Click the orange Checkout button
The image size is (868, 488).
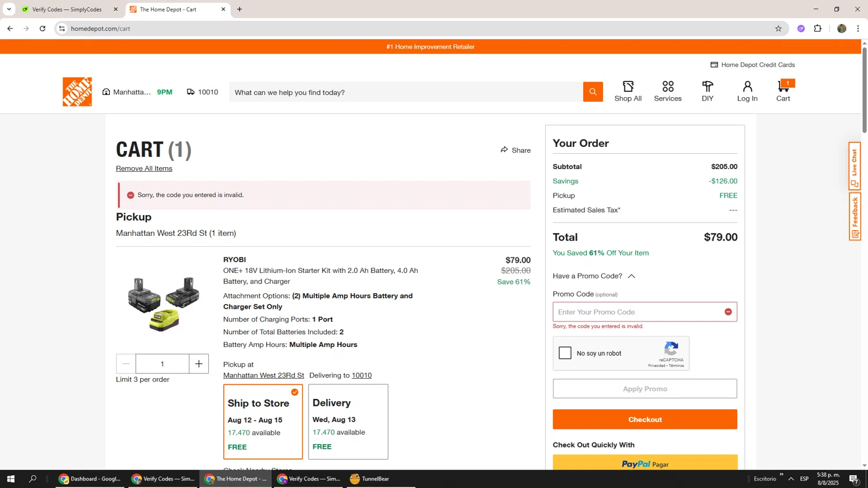(x=645, y=419)
